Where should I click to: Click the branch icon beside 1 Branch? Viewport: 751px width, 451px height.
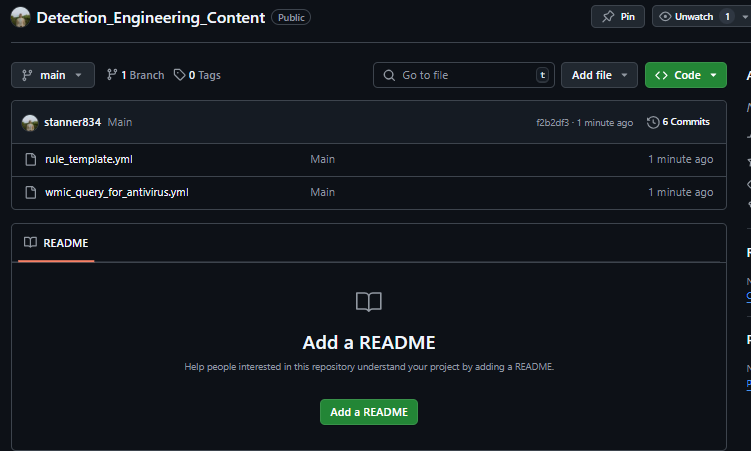112,75
